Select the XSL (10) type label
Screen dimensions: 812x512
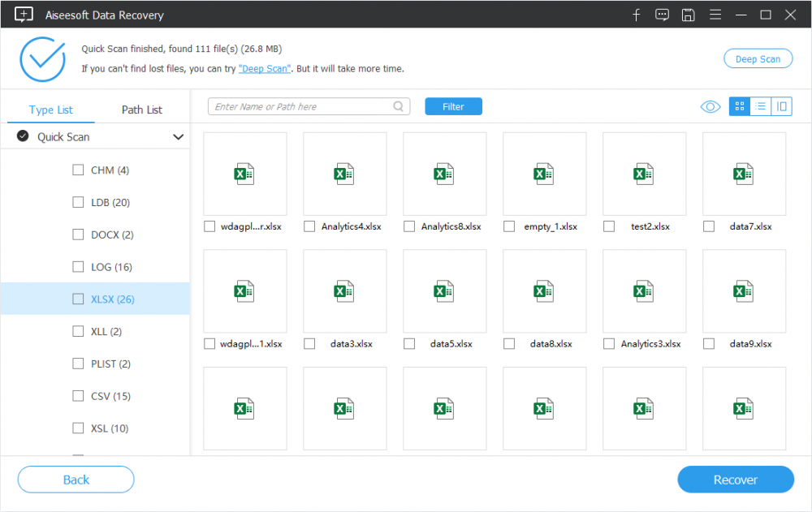110,428
